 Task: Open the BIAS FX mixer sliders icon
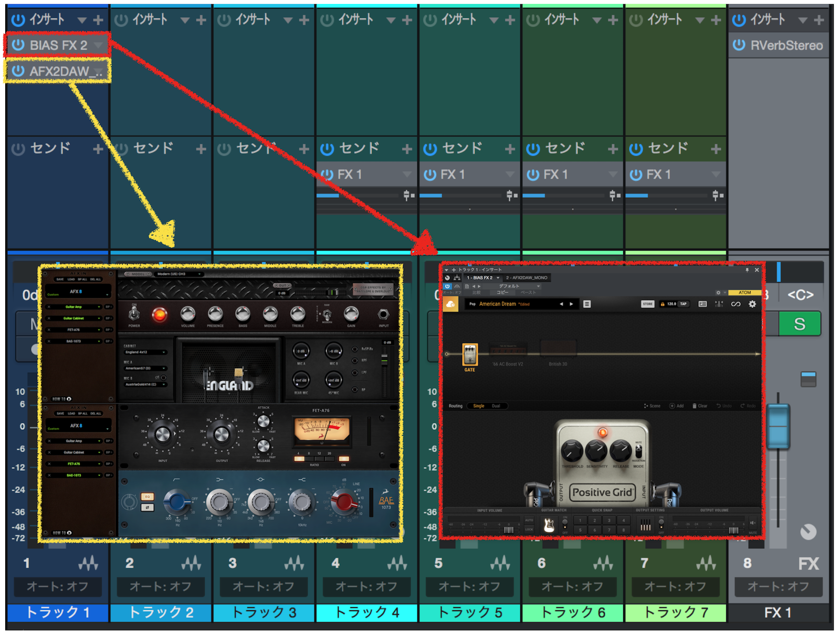(719, 304)
